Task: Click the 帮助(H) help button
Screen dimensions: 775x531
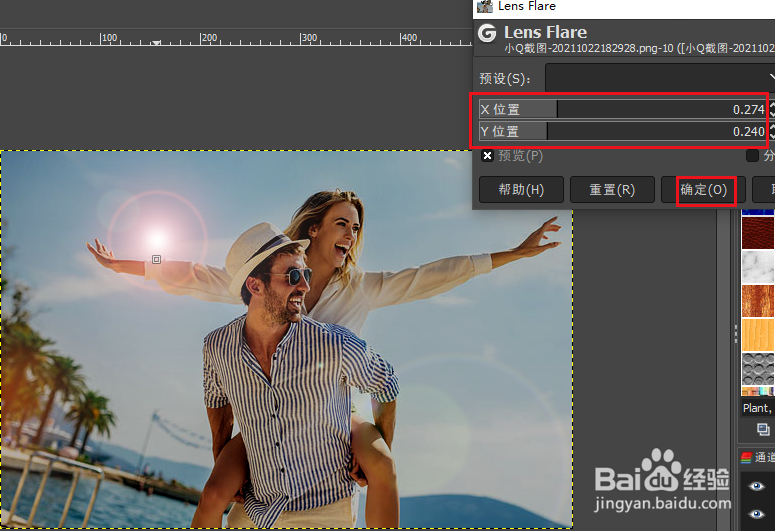Action: click(x=521, y=190)
